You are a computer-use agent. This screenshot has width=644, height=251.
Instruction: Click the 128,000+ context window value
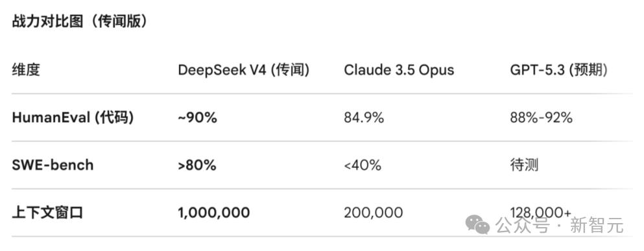540,212
